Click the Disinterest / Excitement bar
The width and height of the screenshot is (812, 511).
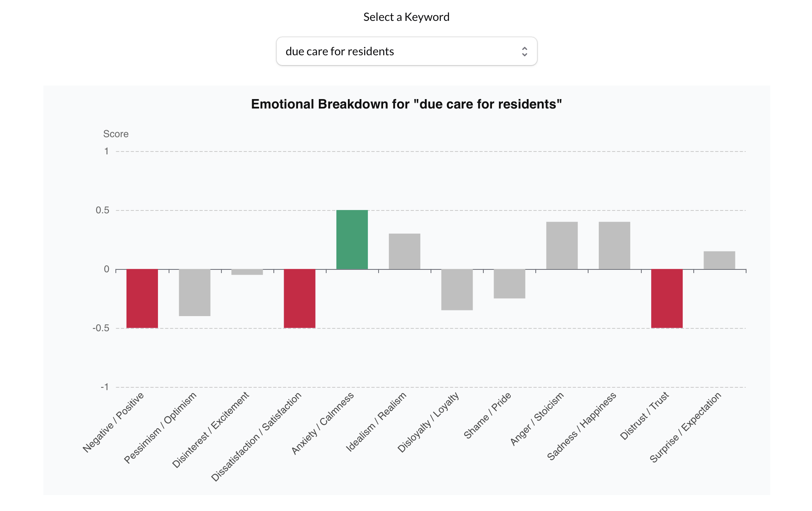coord(247,273)
